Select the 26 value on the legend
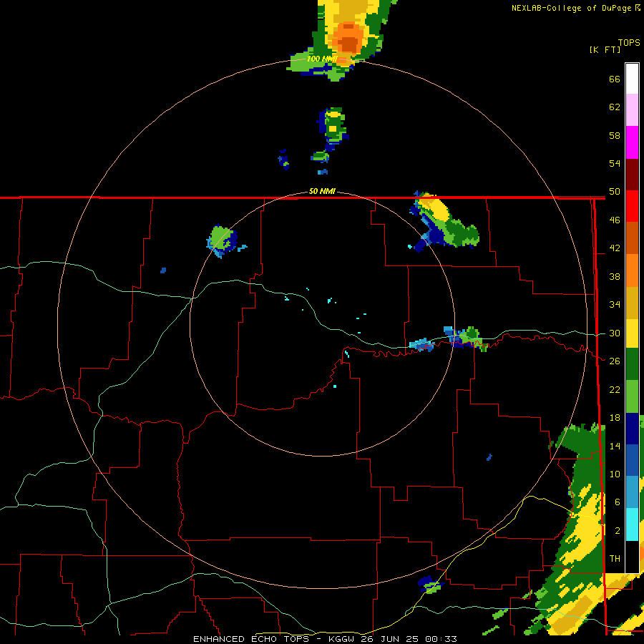 [x=615, y=361]
